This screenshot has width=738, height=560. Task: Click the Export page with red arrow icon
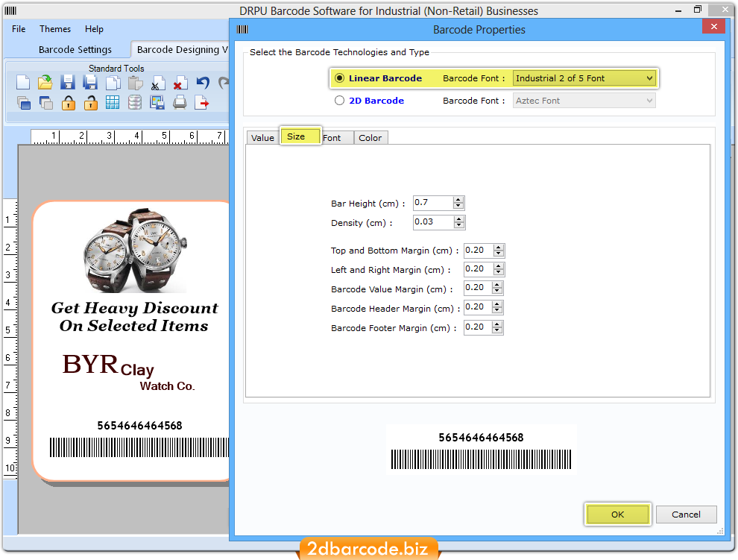pyautogui.click(x=201, y=102)
